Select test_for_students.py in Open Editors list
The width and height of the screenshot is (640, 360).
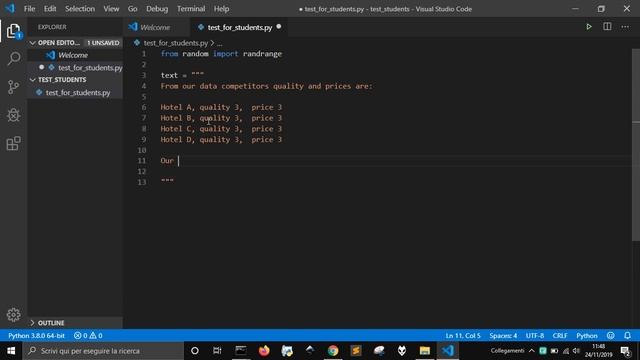coord(75,67)
